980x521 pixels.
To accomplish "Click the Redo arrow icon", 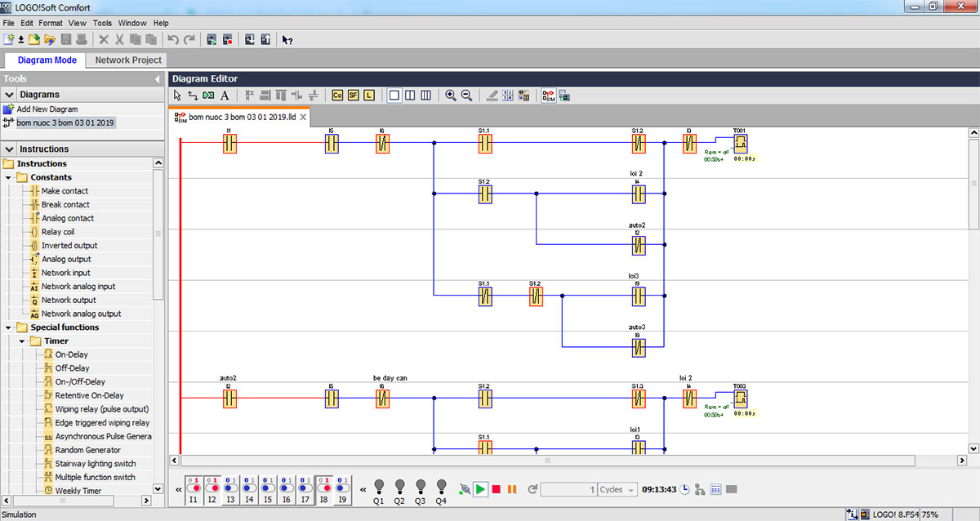I will click(x=189, y=39).
